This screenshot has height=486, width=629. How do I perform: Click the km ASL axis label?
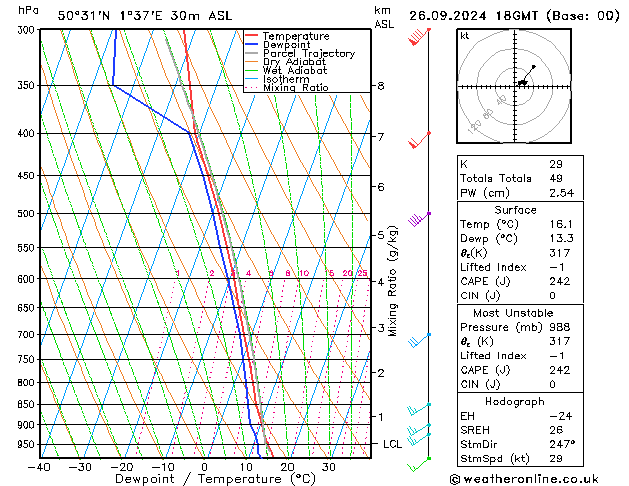pos(384,17)
